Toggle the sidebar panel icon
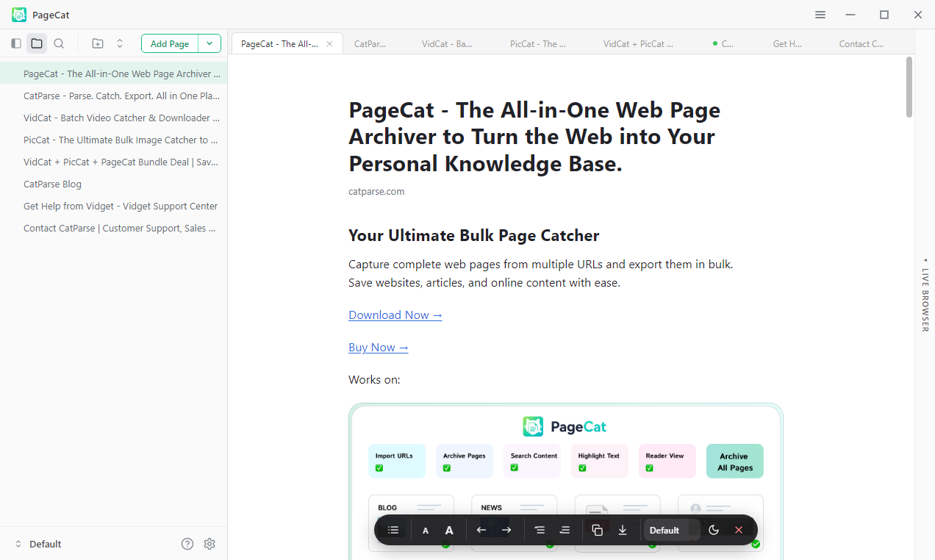Screen dimensions: 935x560 (16, 43)
